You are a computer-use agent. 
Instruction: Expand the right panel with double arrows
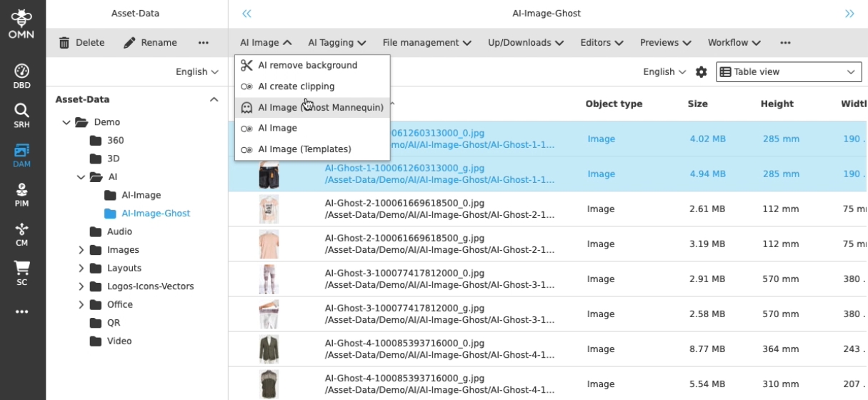(x=849, y=14)
